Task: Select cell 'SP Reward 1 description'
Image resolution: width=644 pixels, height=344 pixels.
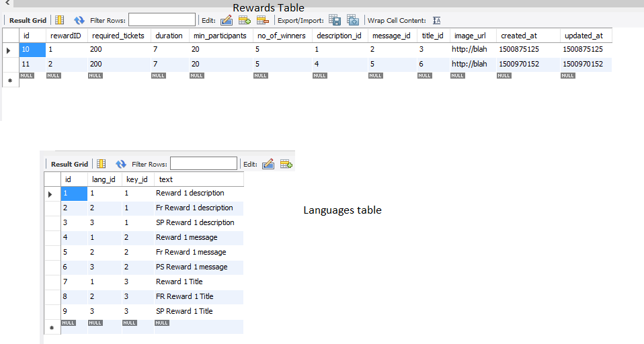Action: pyautogui.click(x=199, y=223)
